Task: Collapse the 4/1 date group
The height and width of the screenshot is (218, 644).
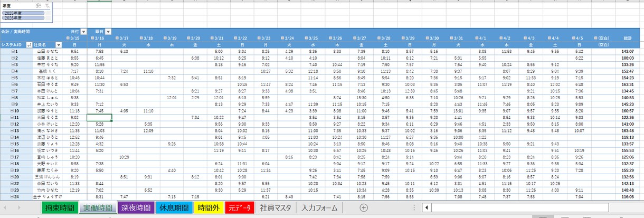Action: pyautogui.click(x=477, y=39)
